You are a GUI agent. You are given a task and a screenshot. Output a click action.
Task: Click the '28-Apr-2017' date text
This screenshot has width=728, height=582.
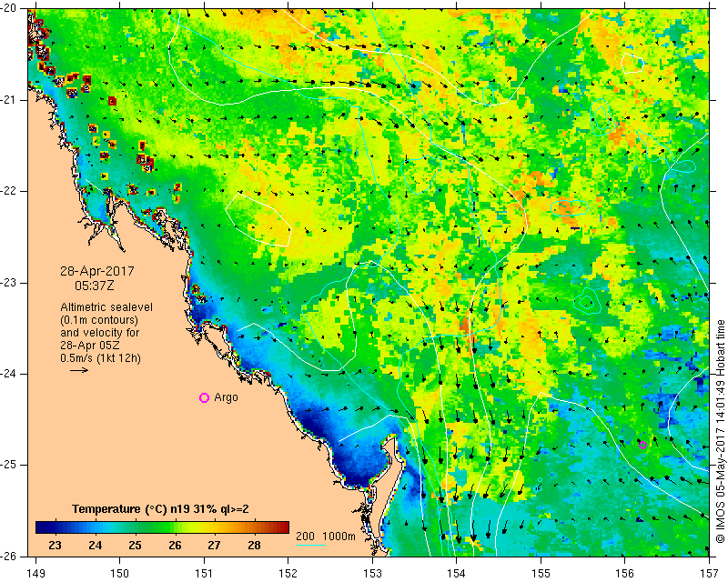pyautogui.click(x=97, y=271)
